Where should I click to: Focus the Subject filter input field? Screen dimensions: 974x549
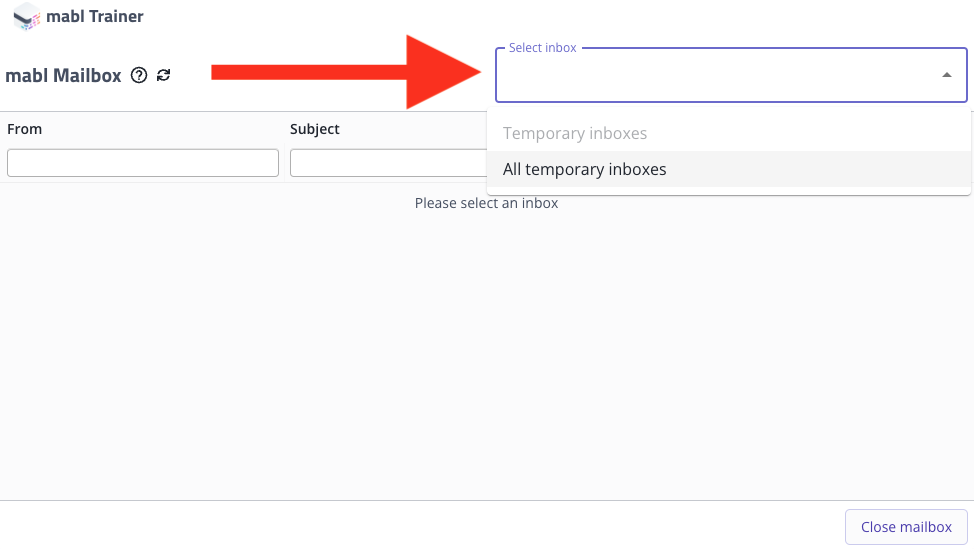[x=388, y=163]
